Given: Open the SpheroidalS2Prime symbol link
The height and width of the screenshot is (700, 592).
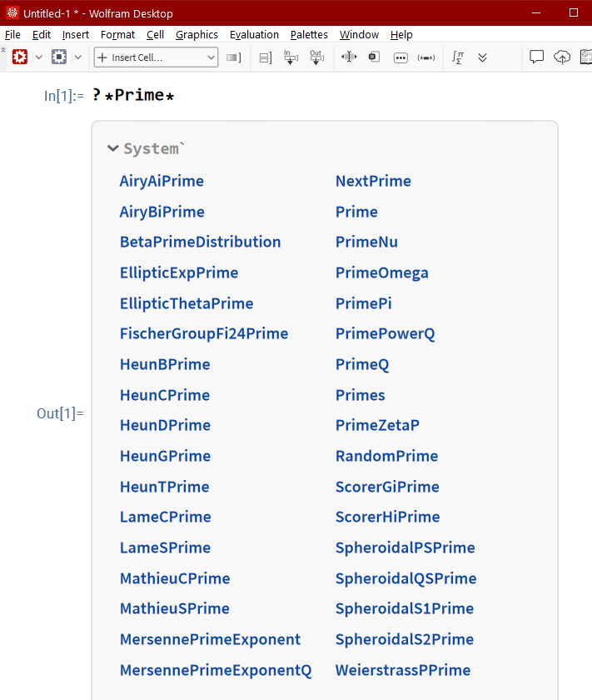Looking at the screenshot, I should coord(405,640).
